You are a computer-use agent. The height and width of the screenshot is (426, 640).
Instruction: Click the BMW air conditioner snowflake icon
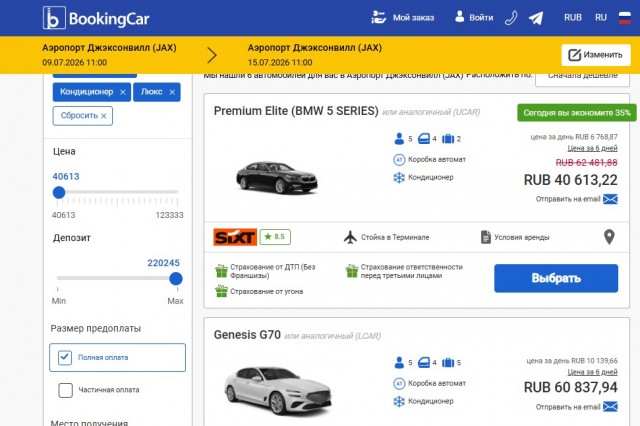click(399, 178)
